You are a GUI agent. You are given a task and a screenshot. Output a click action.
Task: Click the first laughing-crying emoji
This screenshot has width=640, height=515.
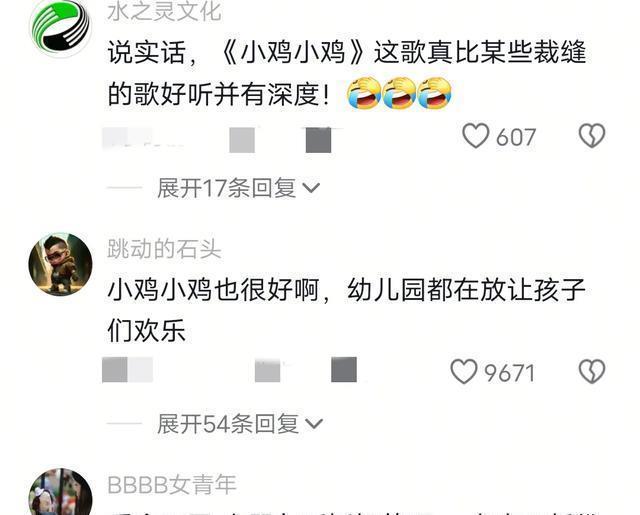click(364, 93)
